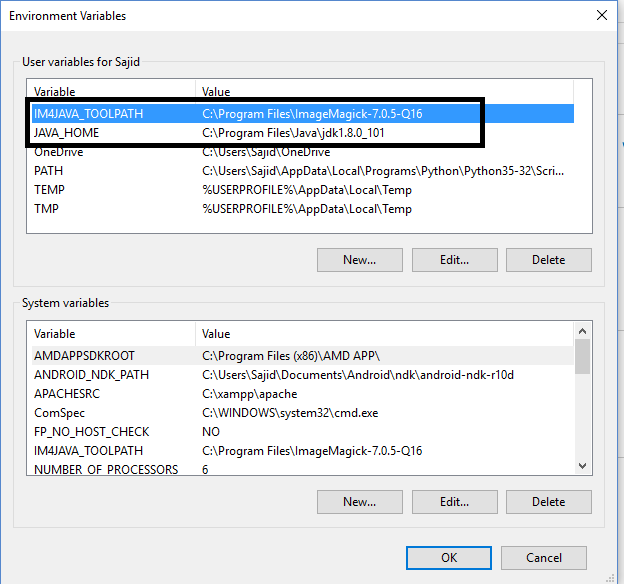Select the ComSpec system variable
This screenshot has height=584, width=624.
302,413
